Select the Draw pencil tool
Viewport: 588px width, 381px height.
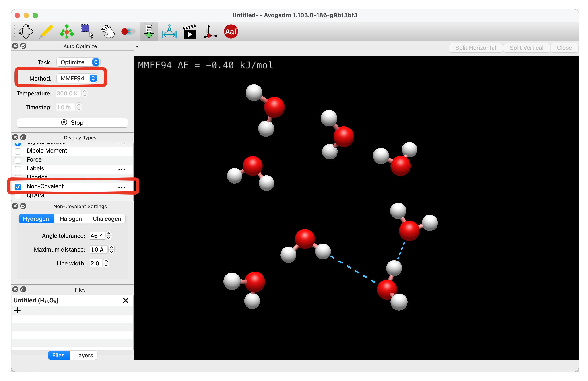coord(46,31)
